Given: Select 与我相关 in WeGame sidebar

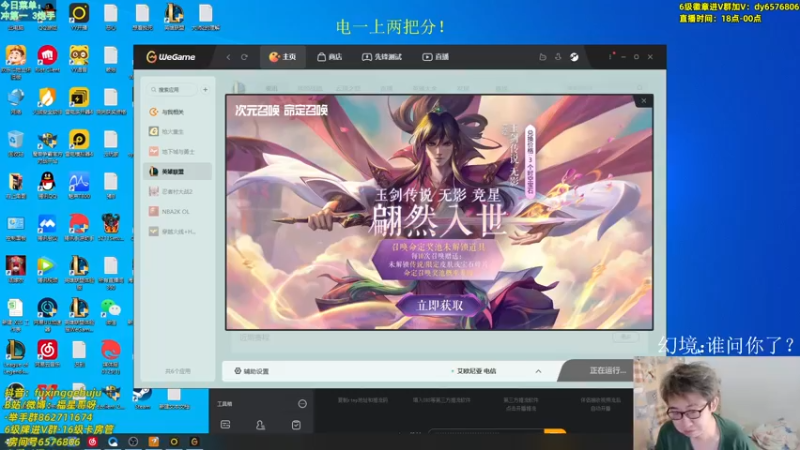Looking at the screenshot, I should (x=178, y=112).
